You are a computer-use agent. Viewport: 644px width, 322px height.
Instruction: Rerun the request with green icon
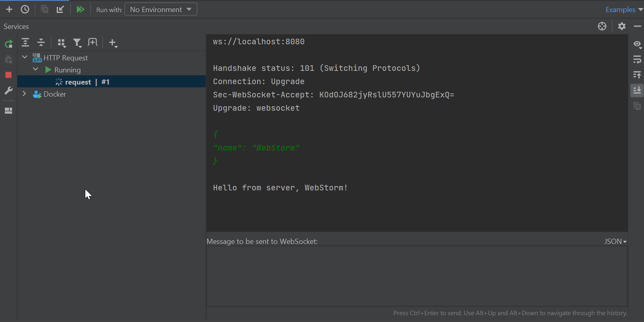pyautogui.click(x=8, y=44)
